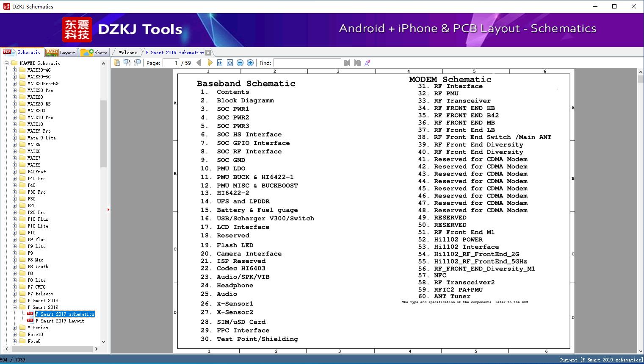The height and width of the screenshot is (364, 644).
Task: Select the MATE30-5G tree item
Action: [39, 77]
